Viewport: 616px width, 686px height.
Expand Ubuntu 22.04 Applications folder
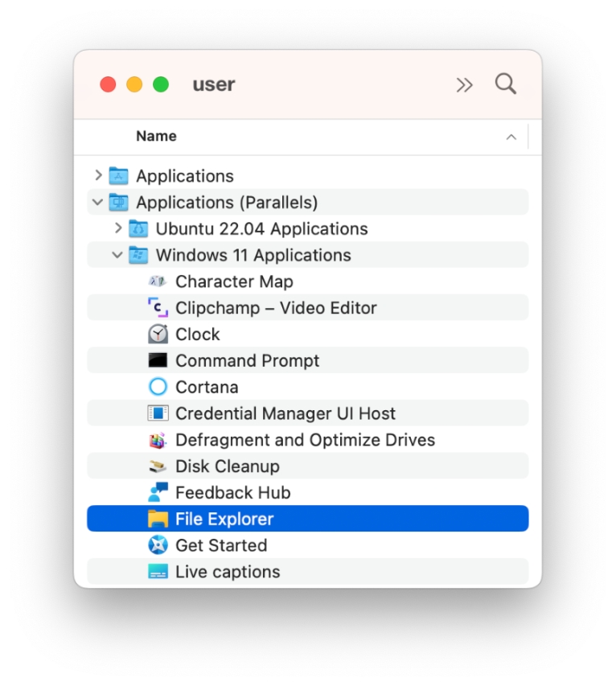tap(118, 228)
